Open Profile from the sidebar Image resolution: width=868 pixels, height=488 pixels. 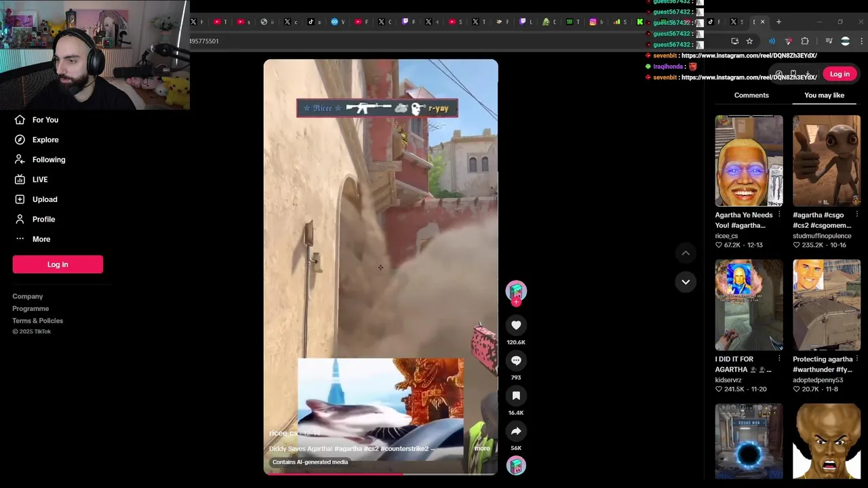(43, 219)
